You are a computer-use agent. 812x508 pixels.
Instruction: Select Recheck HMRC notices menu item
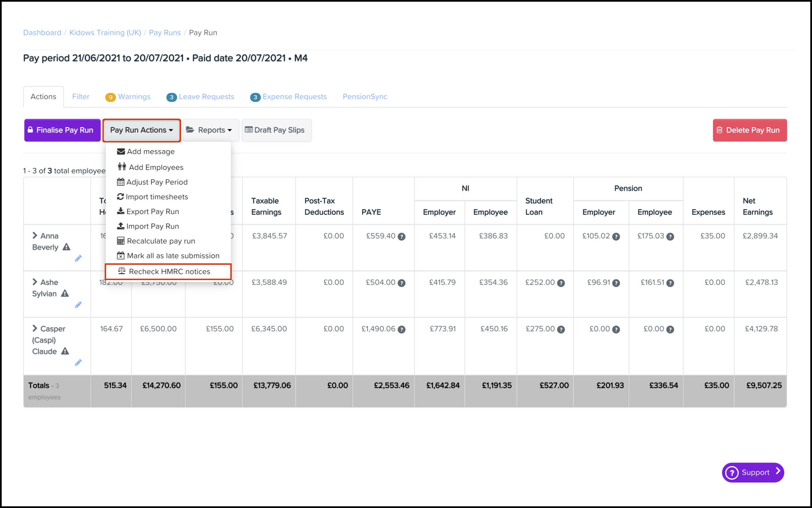[169, 272]
